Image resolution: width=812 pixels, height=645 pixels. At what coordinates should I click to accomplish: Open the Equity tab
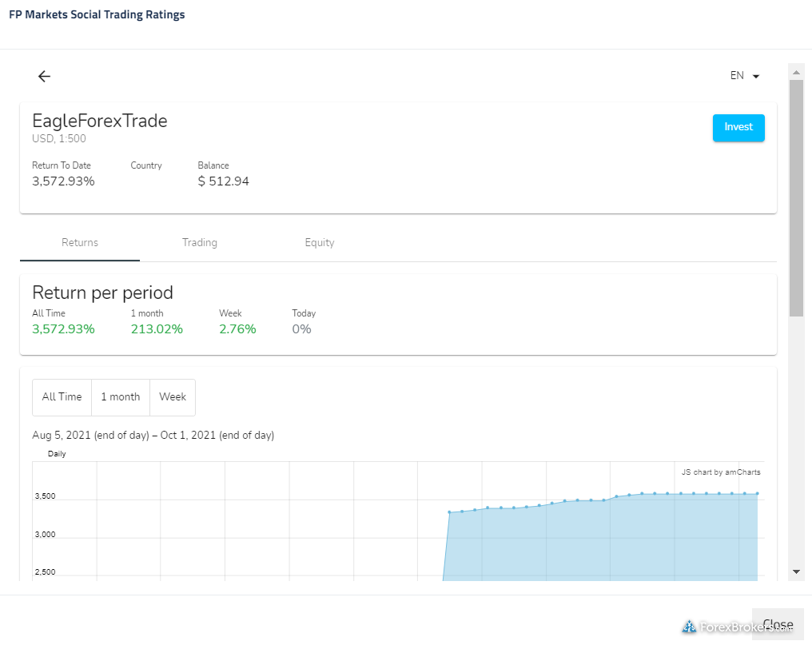320,242
